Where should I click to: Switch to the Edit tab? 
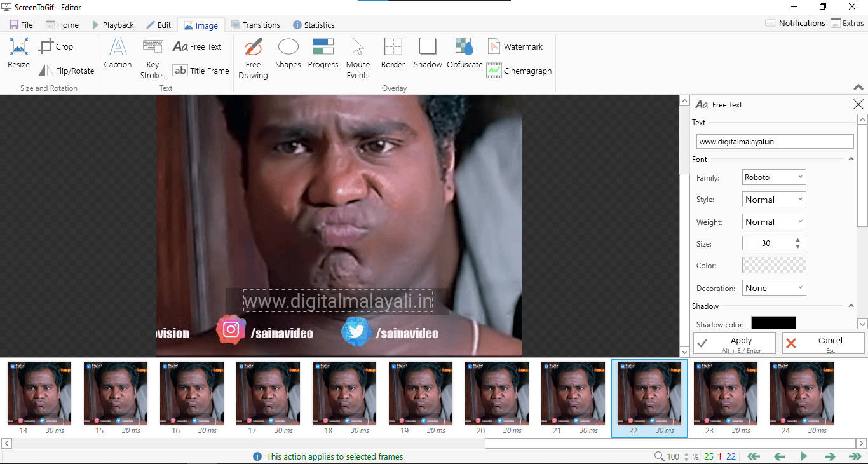159,25
